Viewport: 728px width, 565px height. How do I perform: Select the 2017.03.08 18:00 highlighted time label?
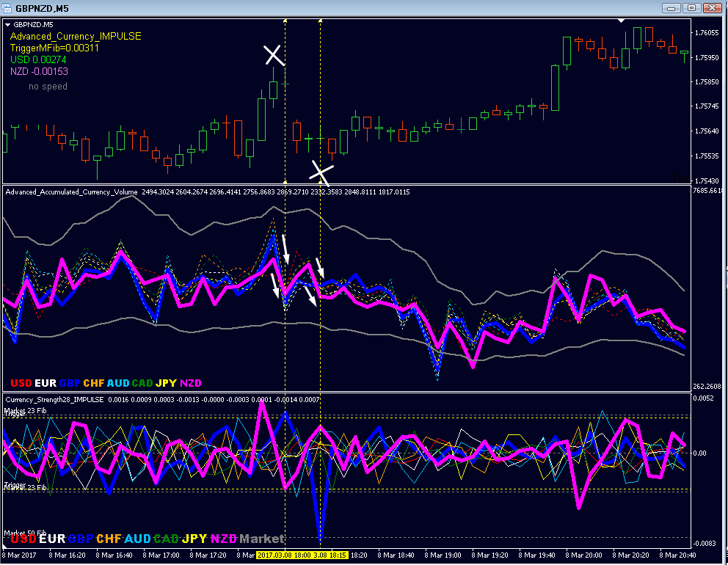click(284, 555)
